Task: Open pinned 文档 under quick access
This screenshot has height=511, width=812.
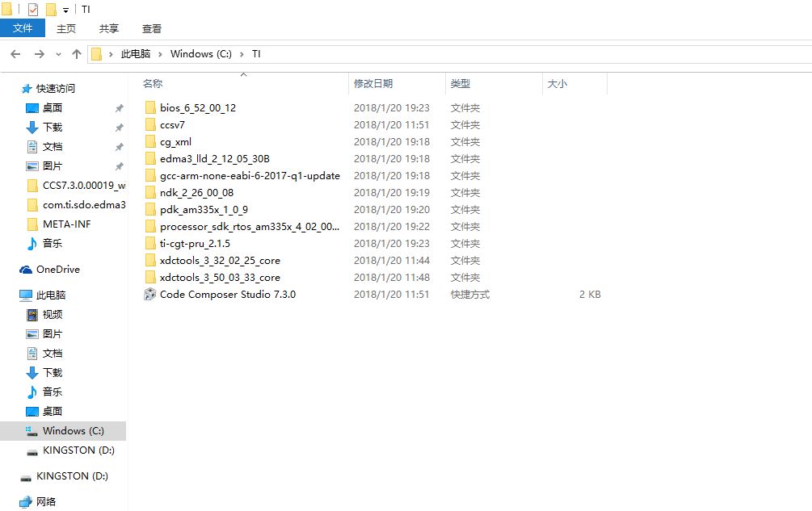Action: pyautogui.click(x=53, y=146)
